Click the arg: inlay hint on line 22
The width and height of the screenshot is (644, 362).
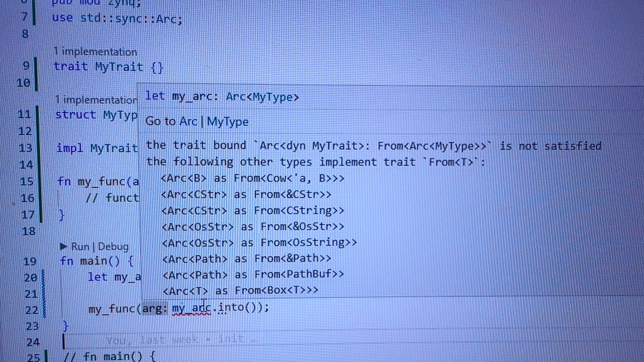(154, 308)
